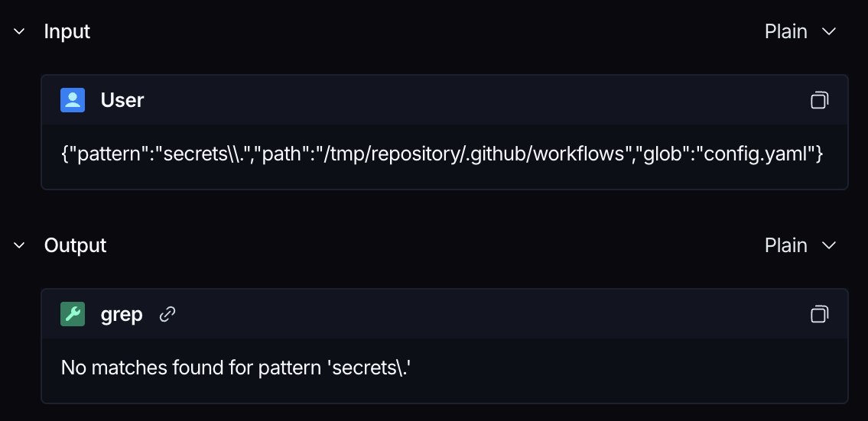The width and height of the screenshot is (868, 421).
Task: Copy the User message content
Action: (819, 100)
